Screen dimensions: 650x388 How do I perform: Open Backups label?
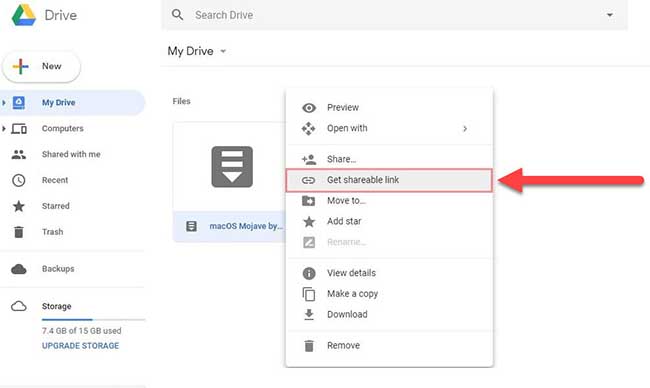(58, 269)
